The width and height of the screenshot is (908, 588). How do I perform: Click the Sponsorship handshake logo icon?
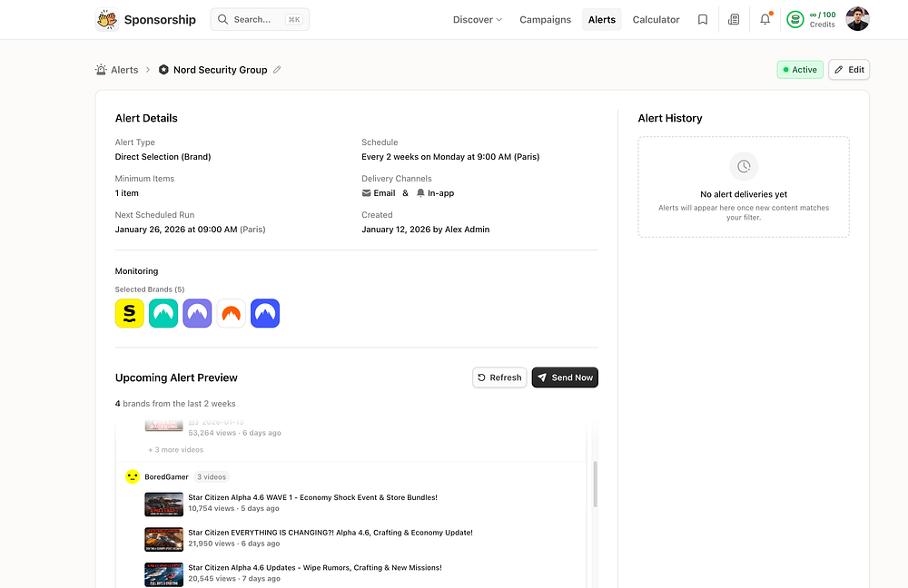(106, 20)
